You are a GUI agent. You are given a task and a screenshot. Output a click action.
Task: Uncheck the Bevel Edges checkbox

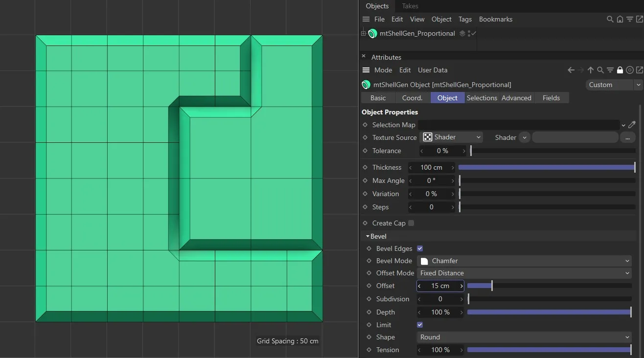coord(420,248)
